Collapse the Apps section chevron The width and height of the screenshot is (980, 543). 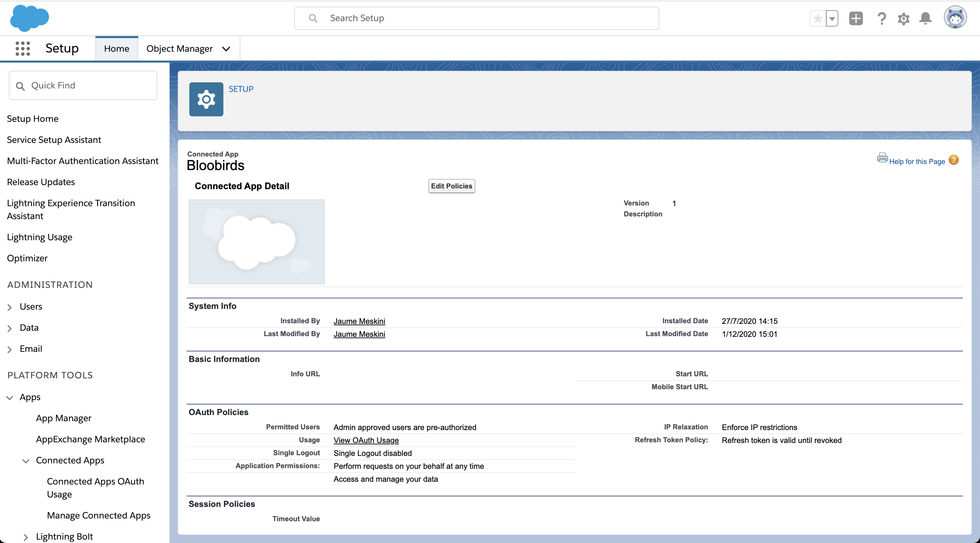[x=10, y=397]
